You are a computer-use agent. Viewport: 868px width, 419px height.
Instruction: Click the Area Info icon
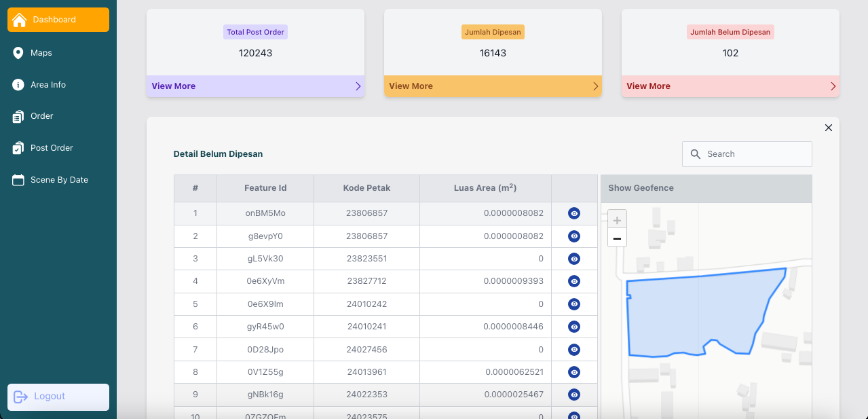tap(18, 85)
